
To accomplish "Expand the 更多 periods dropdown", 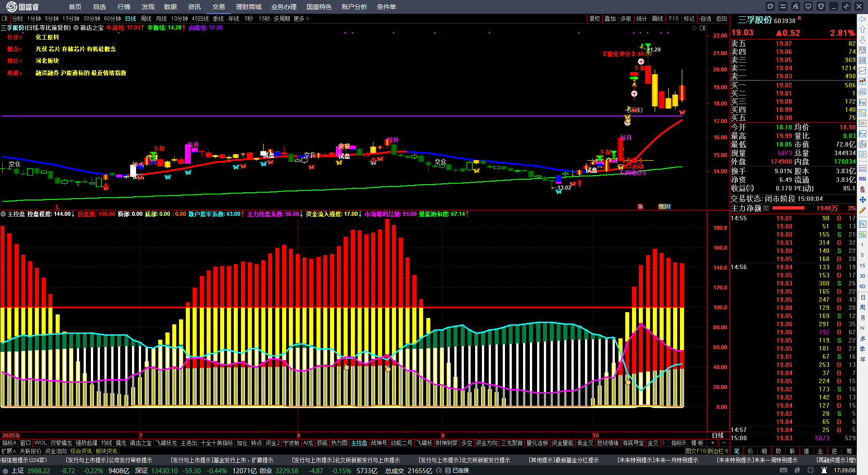I will [301, 19].
